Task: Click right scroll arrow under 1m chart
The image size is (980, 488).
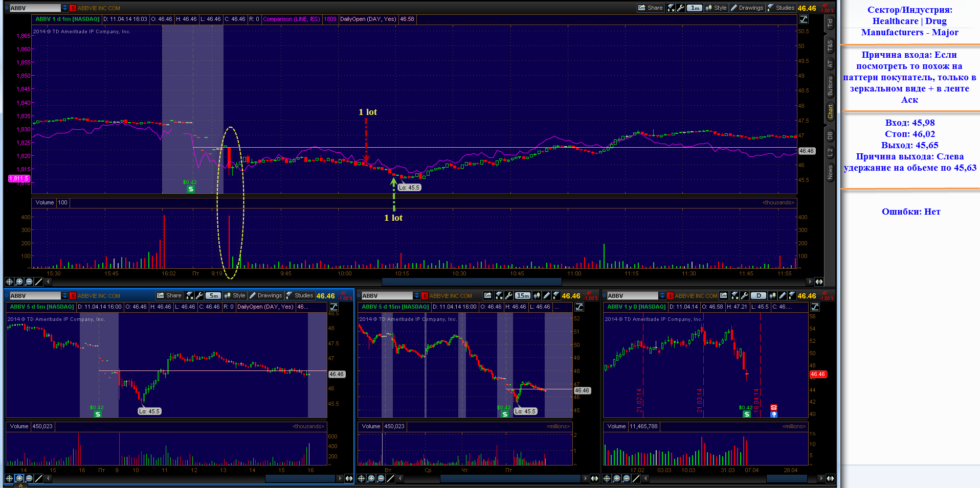Action: pos(810,282)
